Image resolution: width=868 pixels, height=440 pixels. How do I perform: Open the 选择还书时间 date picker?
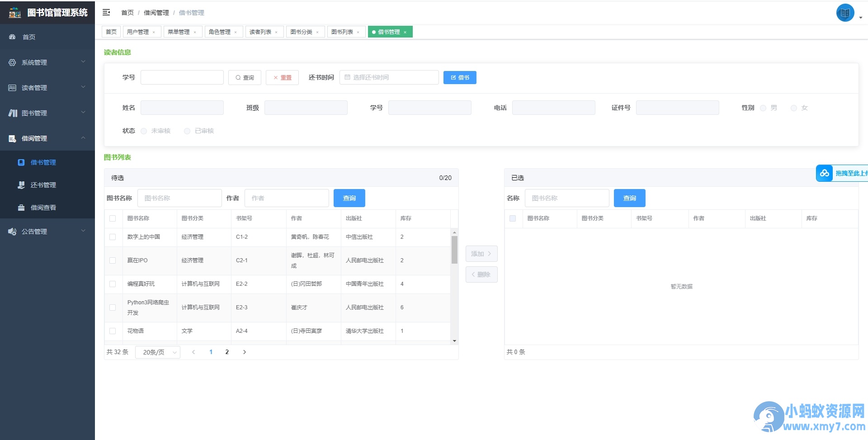(x=389, y=77)
